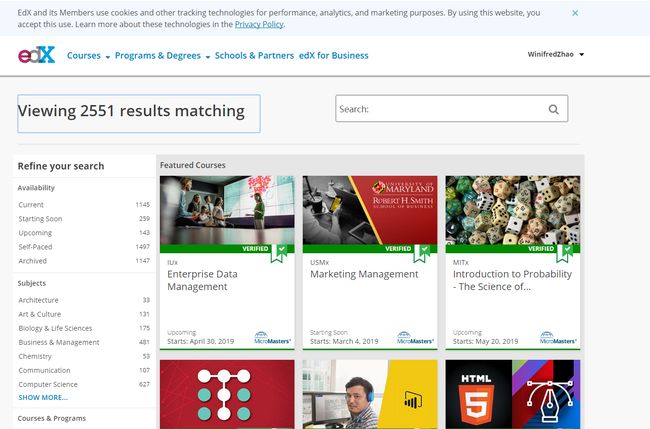Click the verified ribbon on Enterprise Data Management
Viewport: 650px width, 429px height.
(x=279, y=253)
